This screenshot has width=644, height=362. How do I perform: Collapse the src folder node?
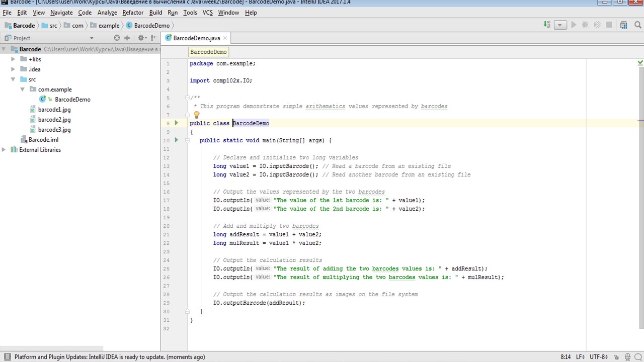coord(14,79)
